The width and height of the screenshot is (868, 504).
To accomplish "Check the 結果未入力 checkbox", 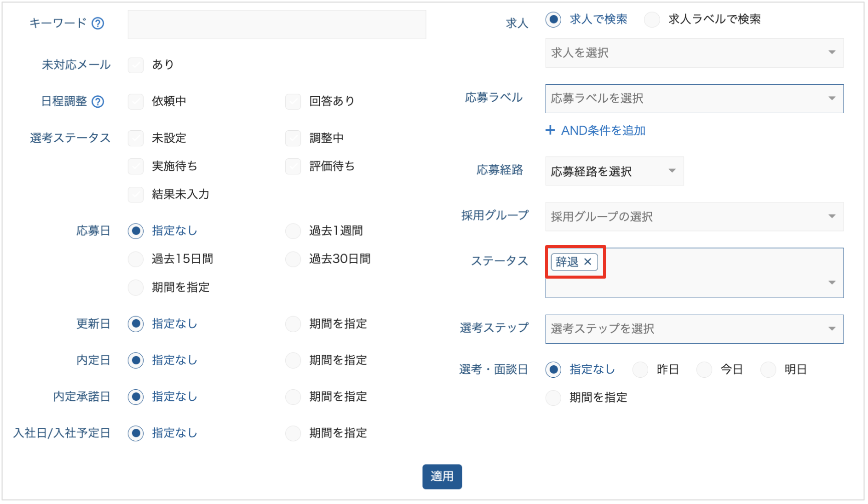I will 136,194.
